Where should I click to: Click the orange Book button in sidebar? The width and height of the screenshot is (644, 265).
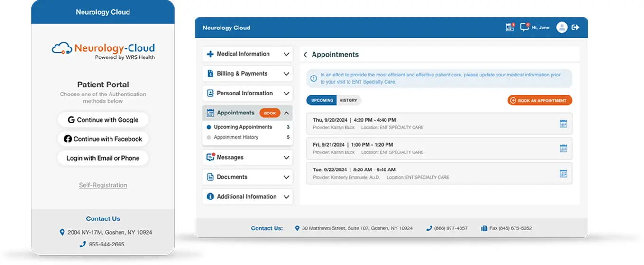[x=270, y=113]
